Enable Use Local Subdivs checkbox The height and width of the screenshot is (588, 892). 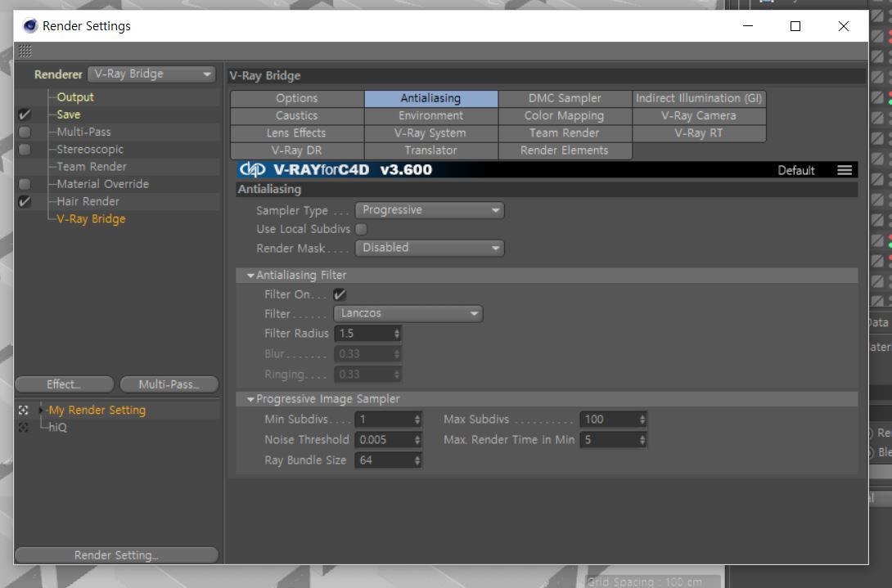point(361,229)
